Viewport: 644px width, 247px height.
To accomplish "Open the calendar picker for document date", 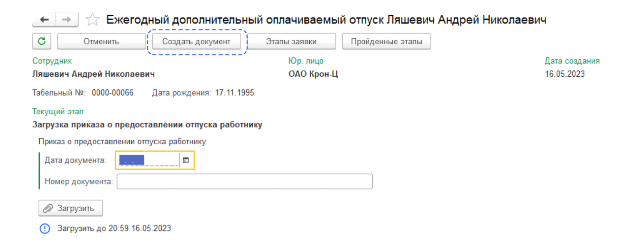I will tap(186, 160).
